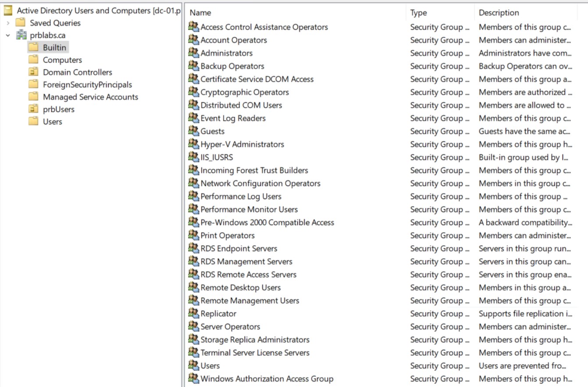Click the Replicator group icon
588x387 pixels.
[193, 313]
